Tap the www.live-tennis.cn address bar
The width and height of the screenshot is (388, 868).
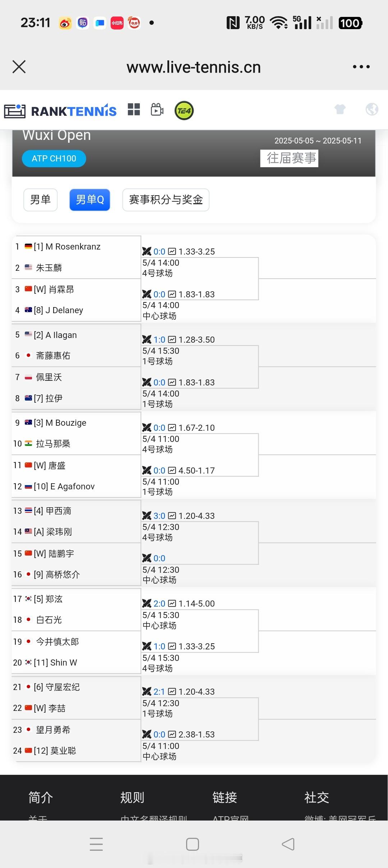coord(194,67)
